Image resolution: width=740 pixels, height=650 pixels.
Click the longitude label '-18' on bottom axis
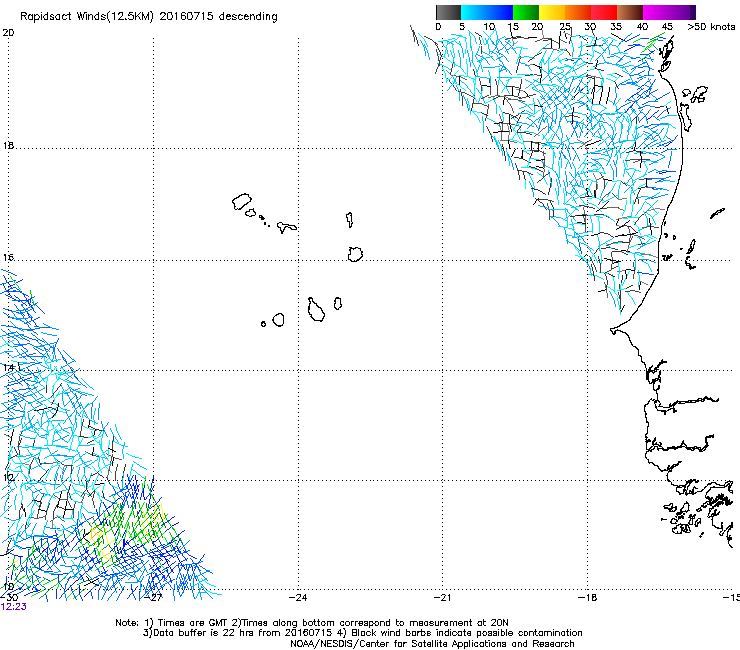point(588,598)
